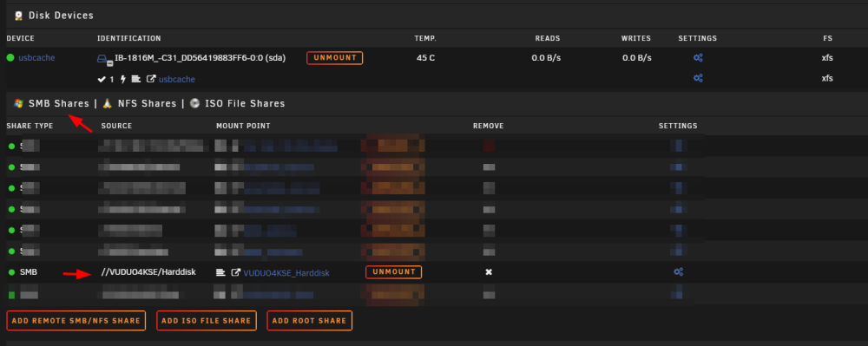Click the ISO File Shares heading text
This screenshot has width=868, height=346.
tap(246, 103)
